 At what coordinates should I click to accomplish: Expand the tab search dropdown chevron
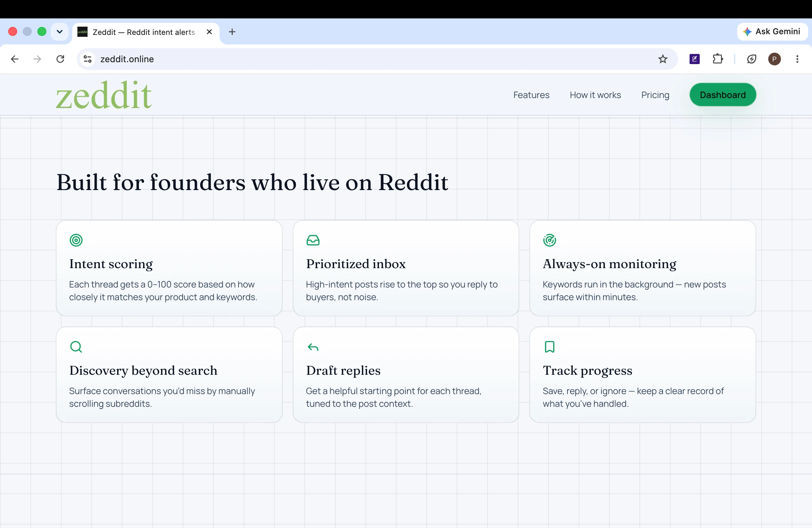[x=60, y=32]
